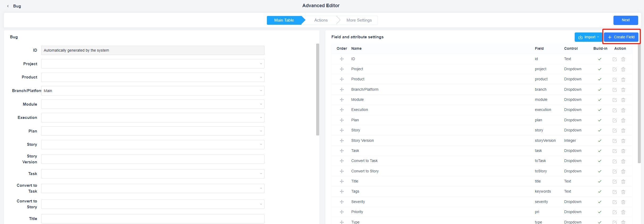Delete the Priority field row
The image size is (644, 224).
pos(623,212)
